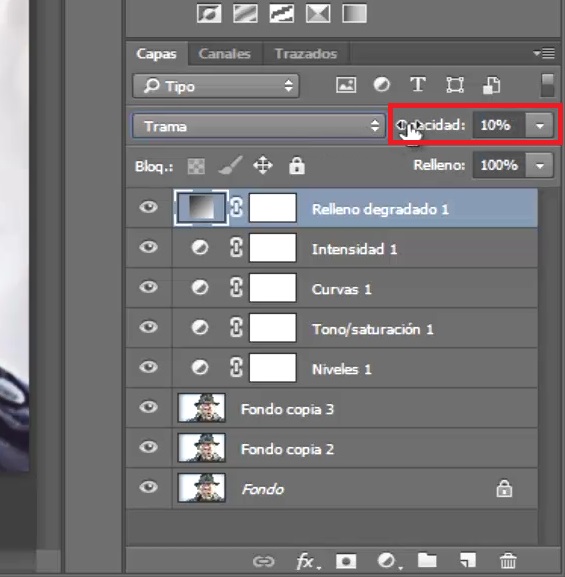The height and width of the screenshot is (577, 565).
Task: Add a layer mask from bottom bar
Action: (346, 562)
